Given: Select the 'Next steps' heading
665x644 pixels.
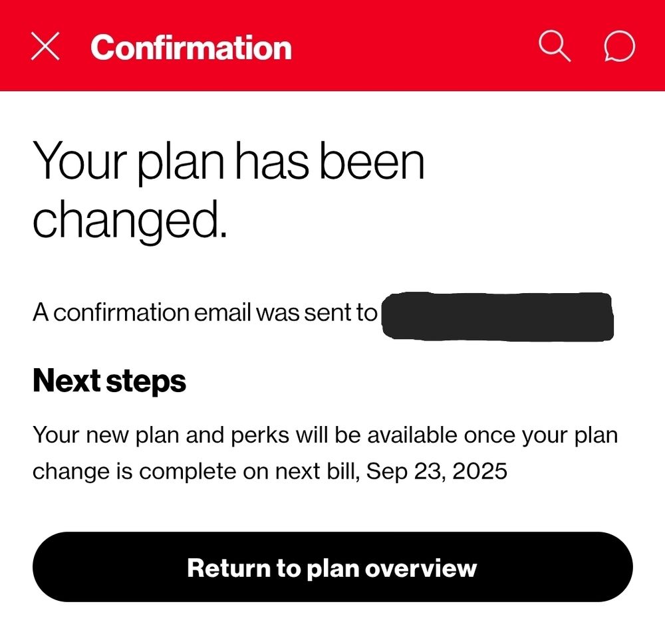Looking at the screenshot, I should pos(109,381).
